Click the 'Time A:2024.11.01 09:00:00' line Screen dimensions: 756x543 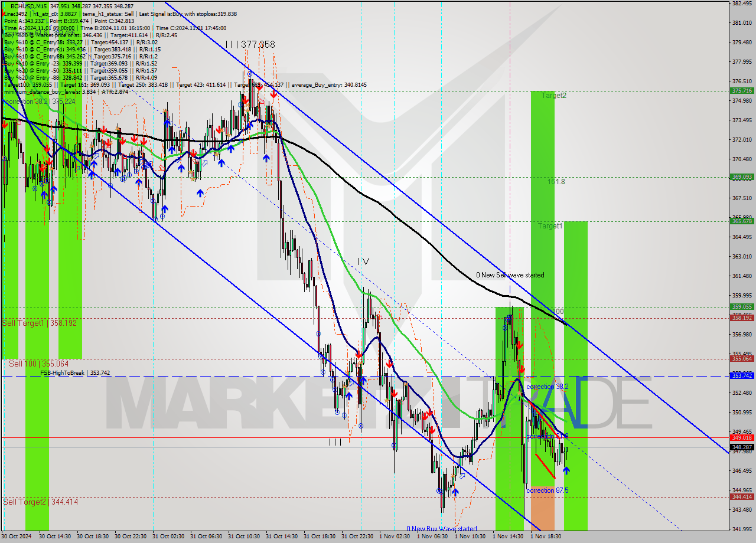pyautogui.click(x=39, y=28)
